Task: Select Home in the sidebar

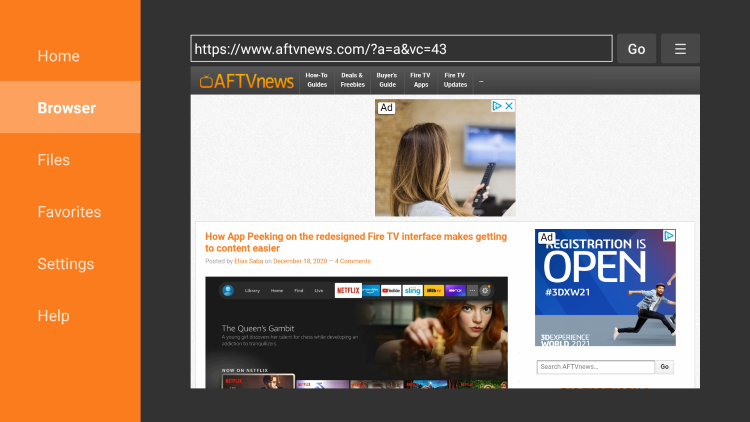Action: pyautogui.click(x=58, y=56)
